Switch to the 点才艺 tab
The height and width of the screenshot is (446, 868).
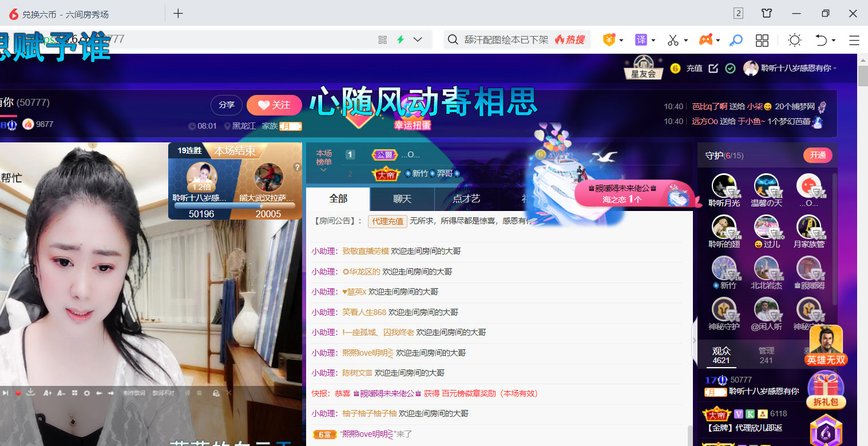[466, 198]
